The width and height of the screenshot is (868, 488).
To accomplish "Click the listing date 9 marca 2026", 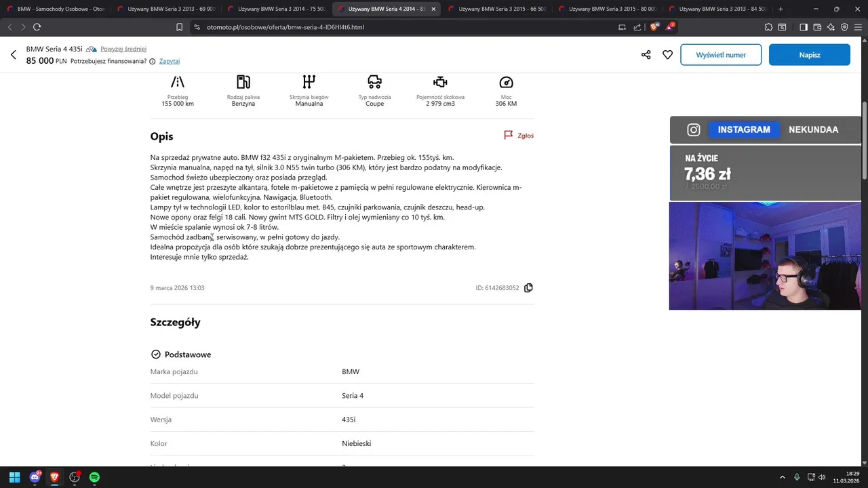I will [x=177, y=288].
